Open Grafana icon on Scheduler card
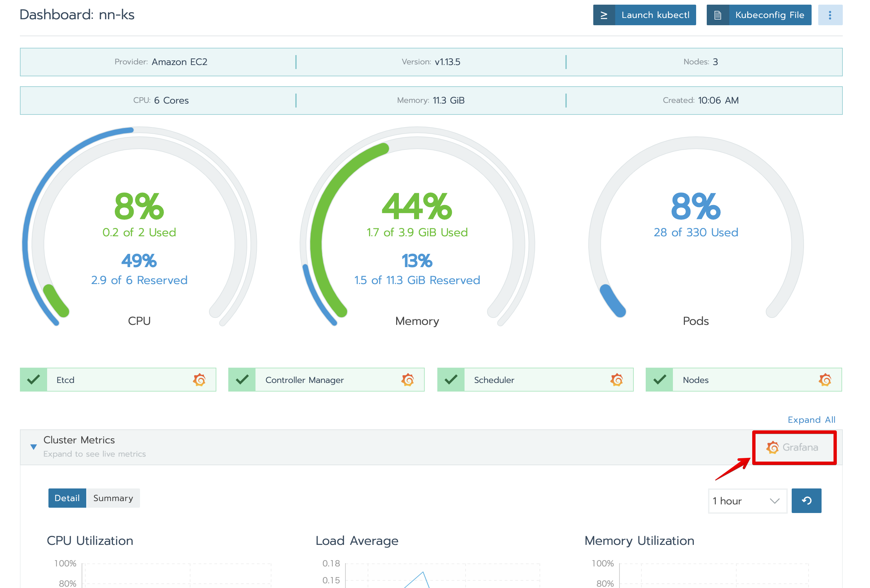This screenshot has height=588, width=870. point(616,380)
